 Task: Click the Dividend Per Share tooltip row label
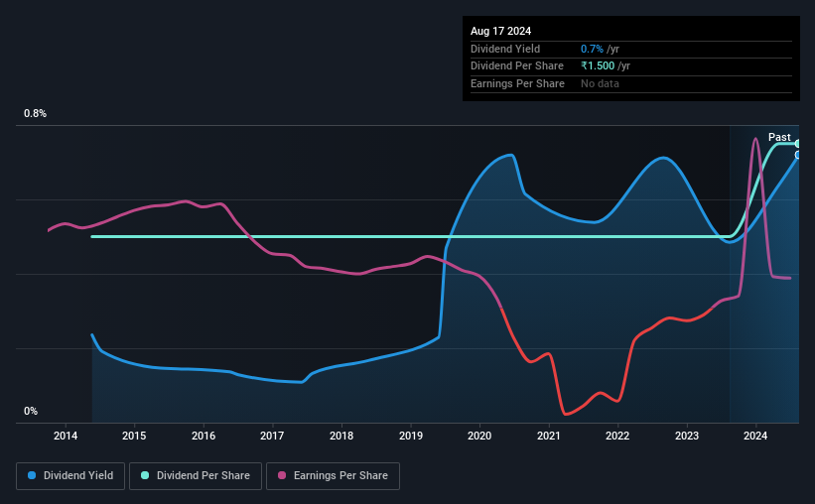click(x=516, y=66)
